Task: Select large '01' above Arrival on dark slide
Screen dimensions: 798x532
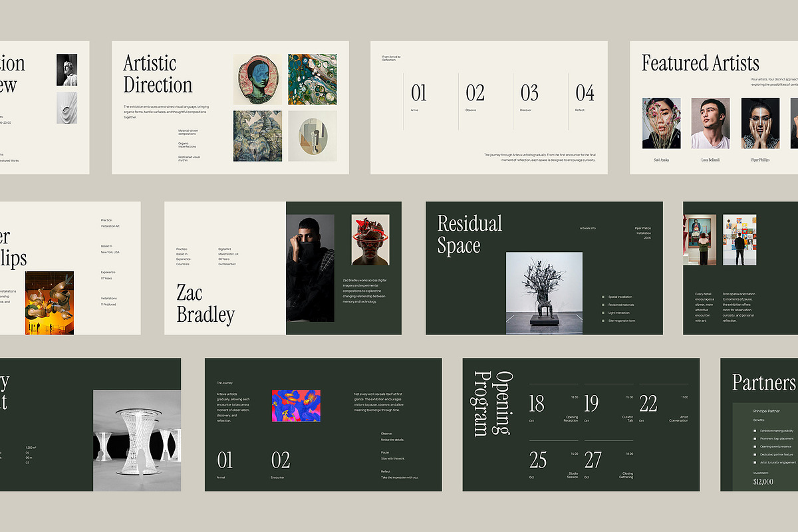Action: point(225,460)
